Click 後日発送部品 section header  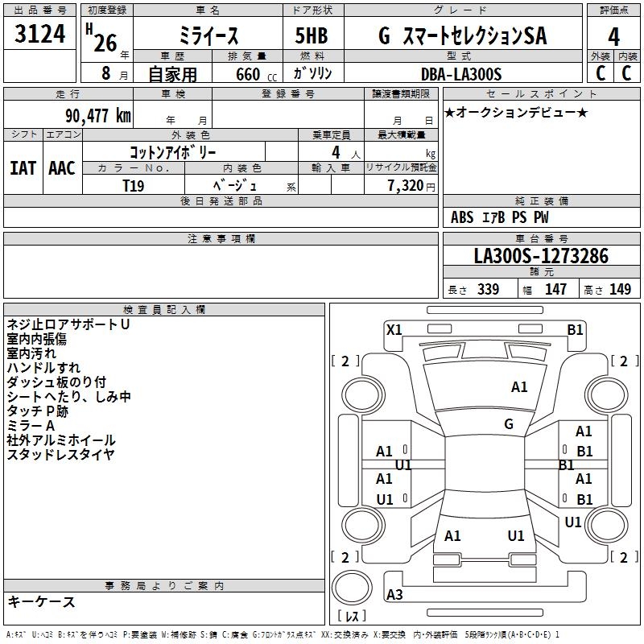click(221, 200)
